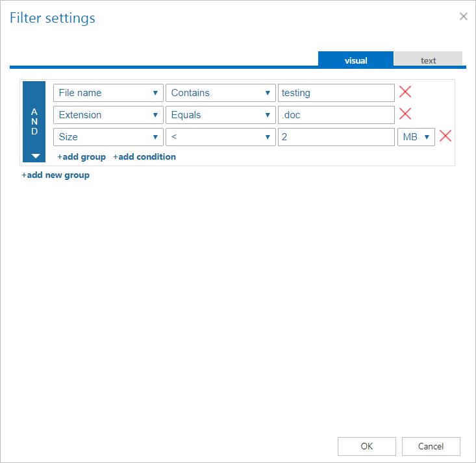Click the testing value input field
476x463 pixels.
pos(336,93)
